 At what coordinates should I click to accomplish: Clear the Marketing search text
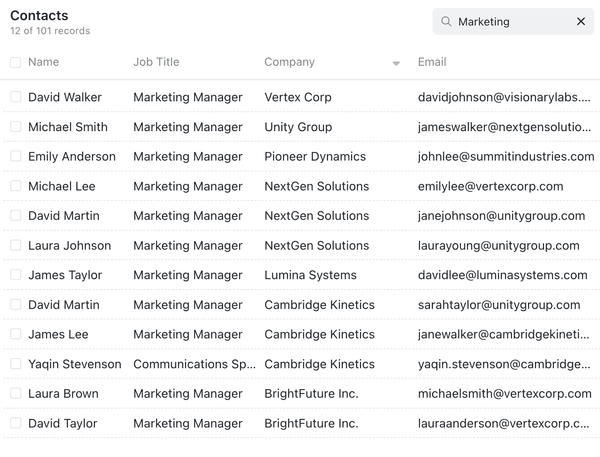[x=580, y=21]
